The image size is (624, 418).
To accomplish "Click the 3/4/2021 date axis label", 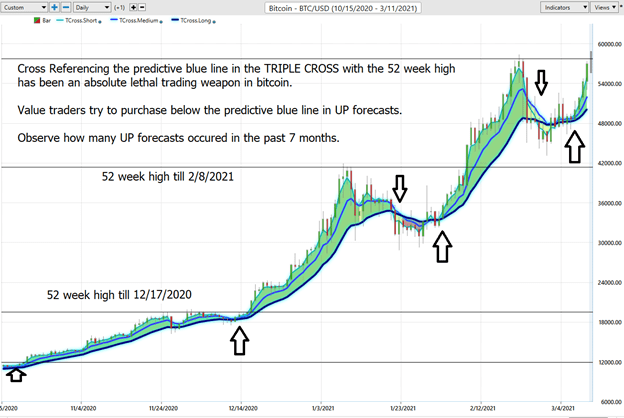I will point(563,408).
